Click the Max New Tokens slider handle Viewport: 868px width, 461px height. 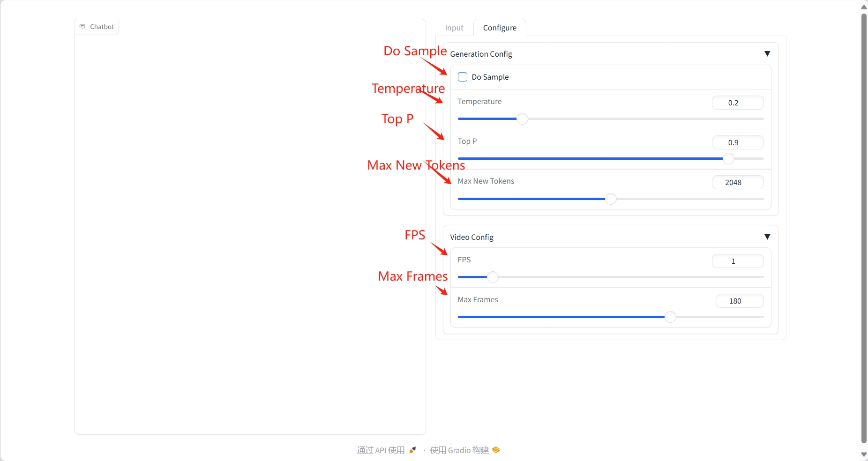(x=611, y=199)
